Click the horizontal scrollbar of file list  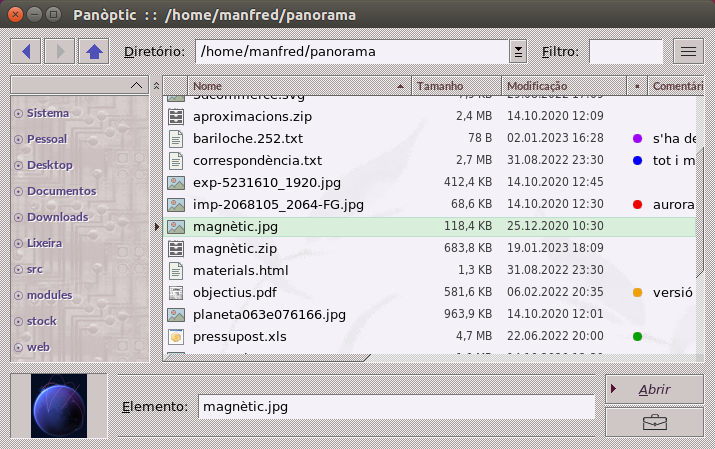tap(267, 358)
